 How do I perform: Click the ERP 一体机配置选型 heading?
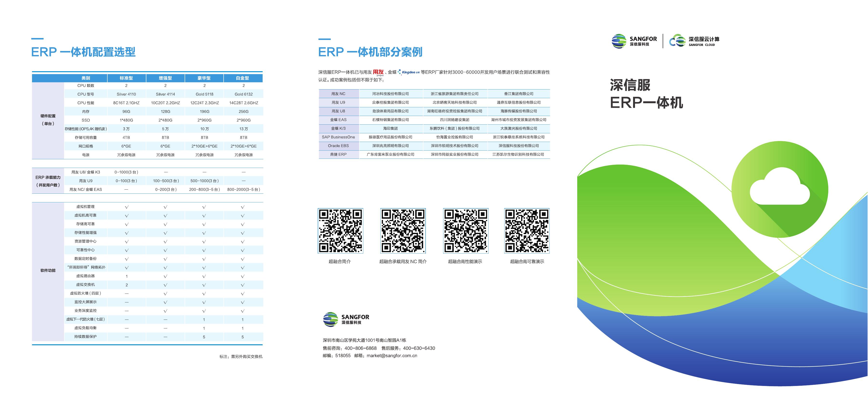83,52
